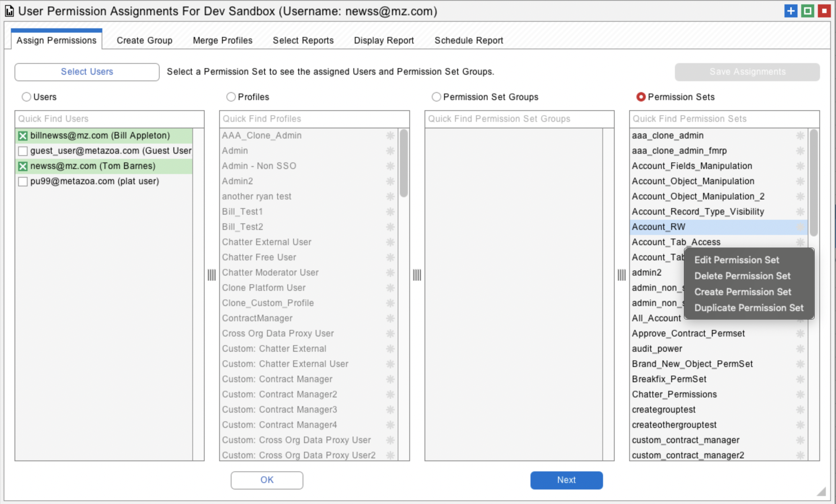Viewport: 836px width, 504px height.
Task: Click the gear icon beside aaa_clone_admin
Action: 800,136
